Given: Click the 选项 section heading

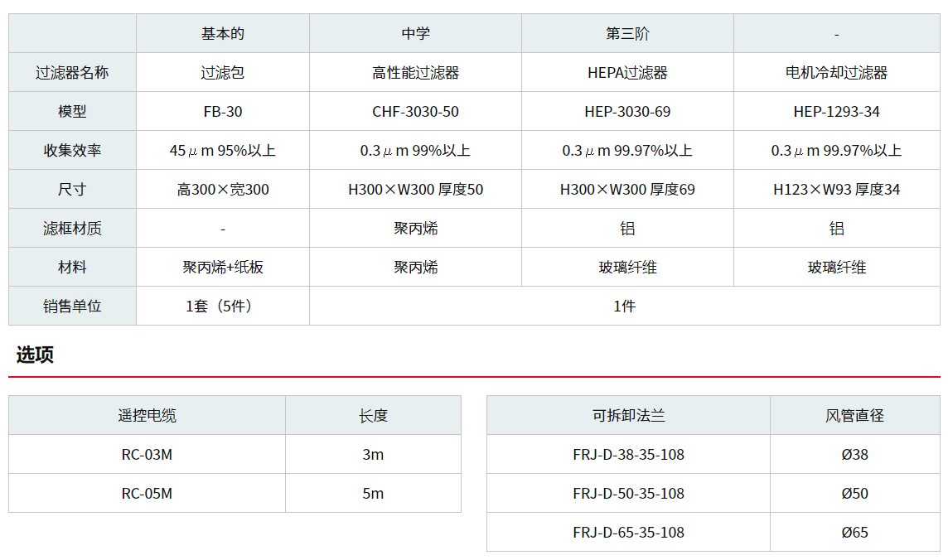Looking at the screenshot, I should click(35, 355).
